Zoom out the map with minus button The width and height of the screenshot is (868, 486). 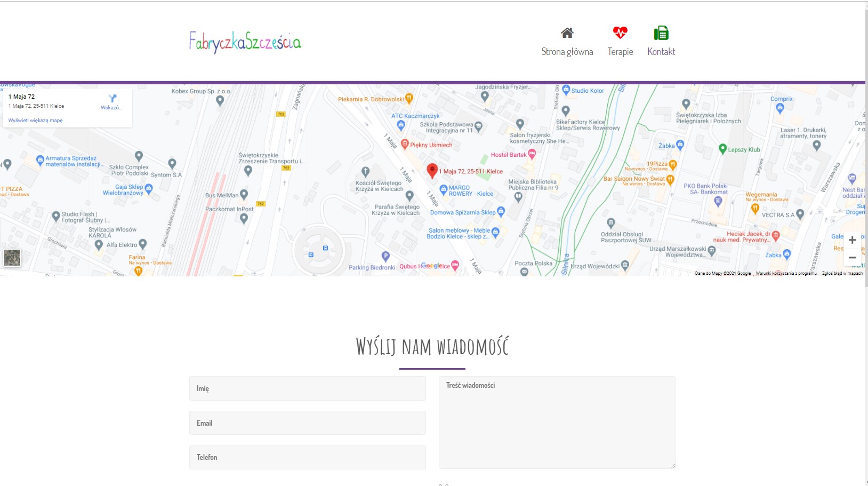(x=852, y=257)
